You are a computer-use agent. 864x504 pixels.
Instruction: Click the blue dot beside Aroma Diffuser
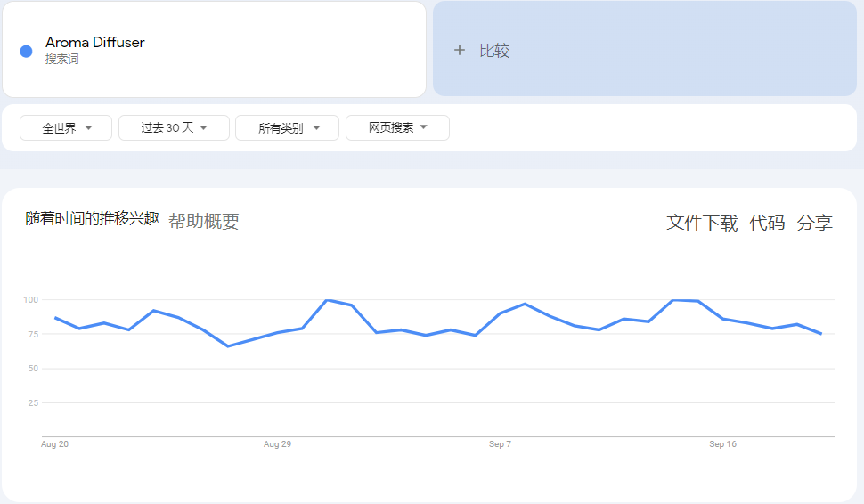(26, 51)
